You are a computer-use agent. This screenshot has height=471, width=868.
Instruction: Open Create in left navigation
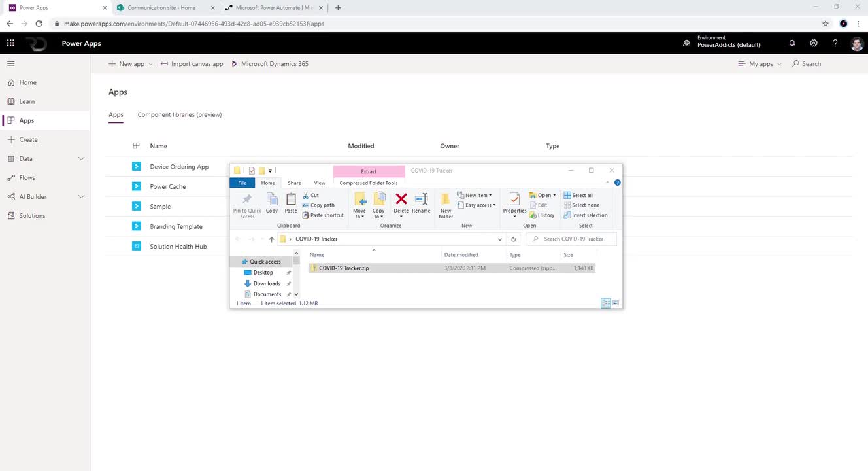(28, 139)
